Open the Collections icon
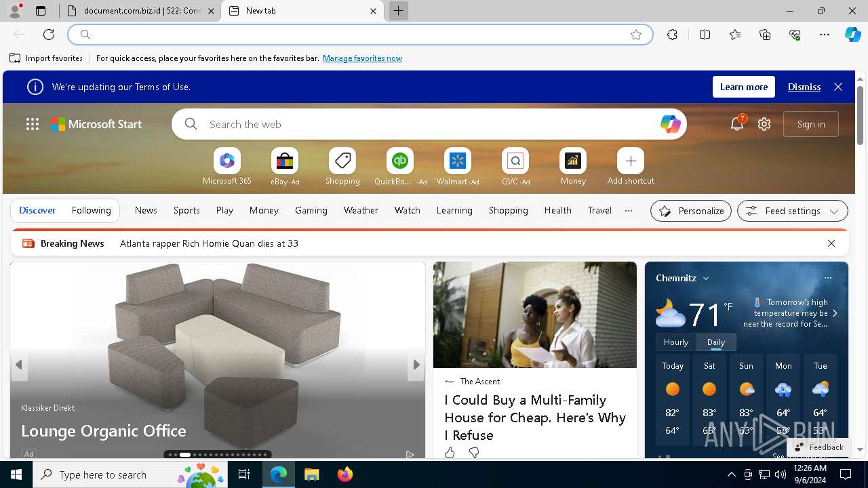The height and width of the screenshot is (488, 868). click(x=765, y=35)
